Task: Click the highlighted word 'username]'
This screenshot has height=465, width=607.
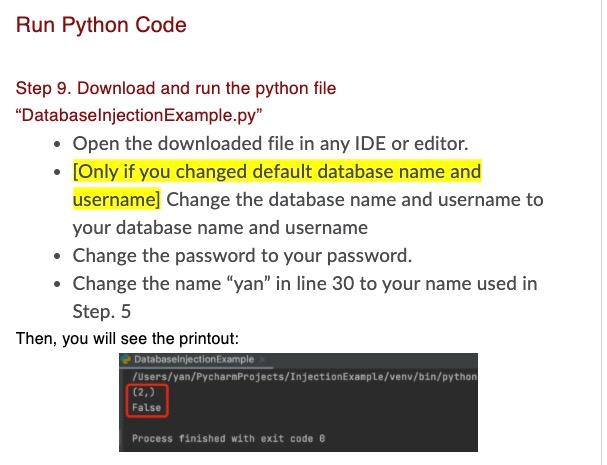Action: click(x=116, y=199)
